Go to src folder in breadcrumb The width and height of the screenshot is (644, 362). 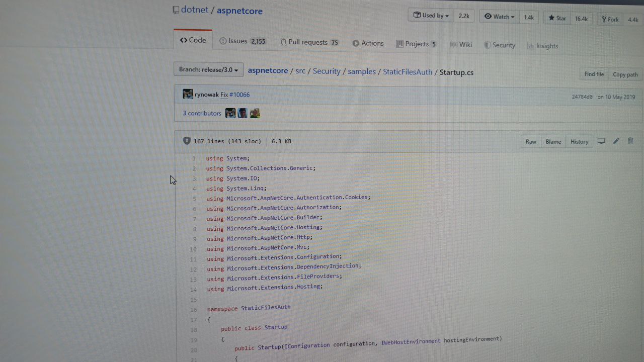(x=300, y=71)
